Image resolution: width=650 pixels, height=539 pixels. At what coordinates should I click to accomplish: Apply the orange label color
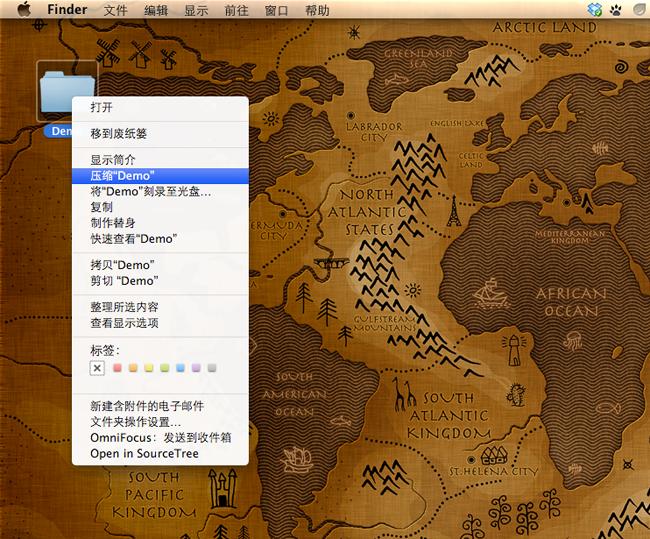coord(133,368)
